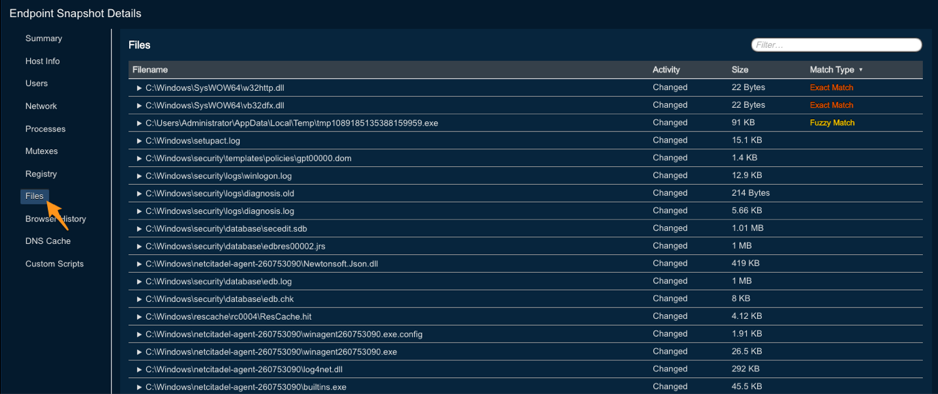Click Changed activity for diagnosis.log row
Screen dimensions: 938x394
click(x=670, y=212)
